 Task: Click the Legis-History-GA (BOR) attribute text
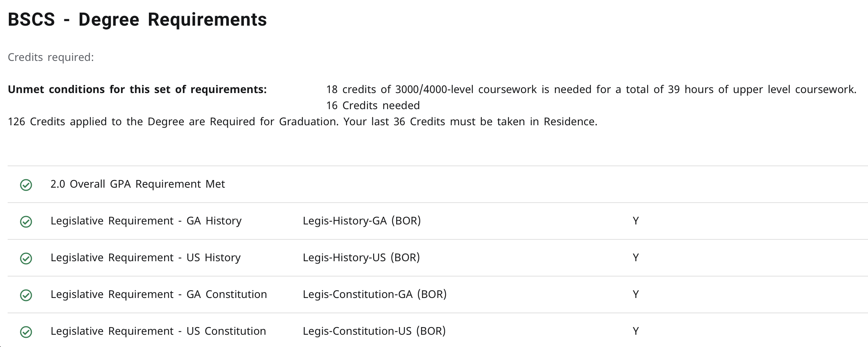coord(362,221)
